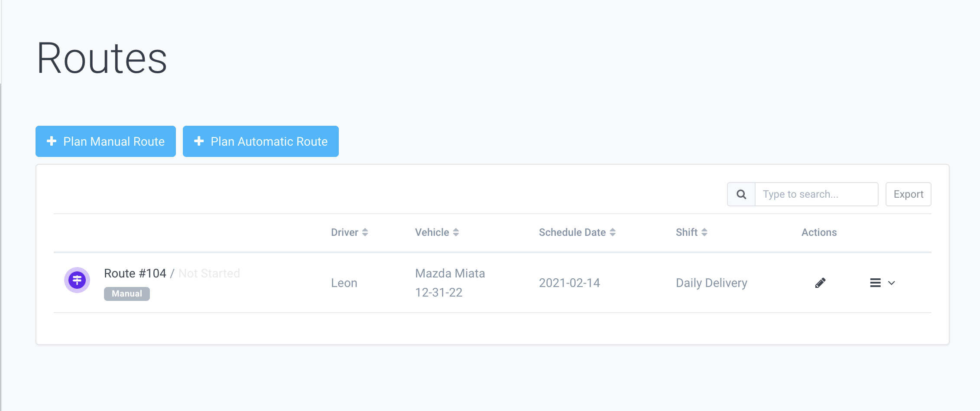This screenshot has height=411, width=980.
Task: Select the Not Started status text
Action: (x=209, y=273)
